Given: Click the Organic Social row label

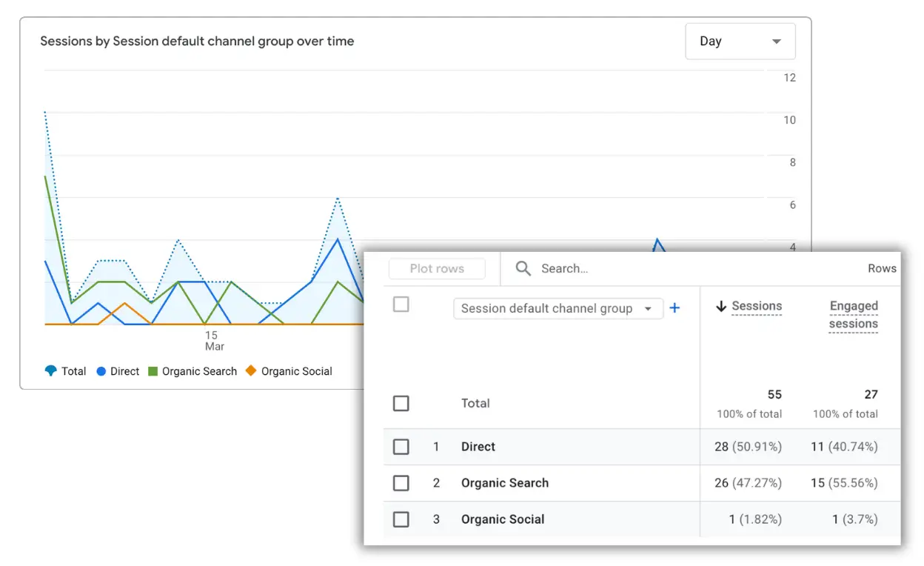Looking at the screenshot, I should [x=502, y=519].
